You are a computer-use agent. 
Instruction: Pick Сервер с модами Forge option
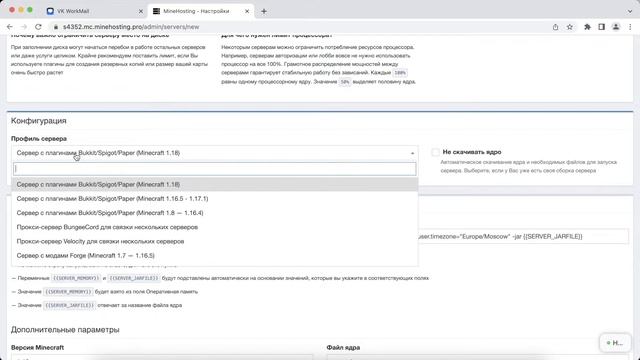click(x=215, y=256)
